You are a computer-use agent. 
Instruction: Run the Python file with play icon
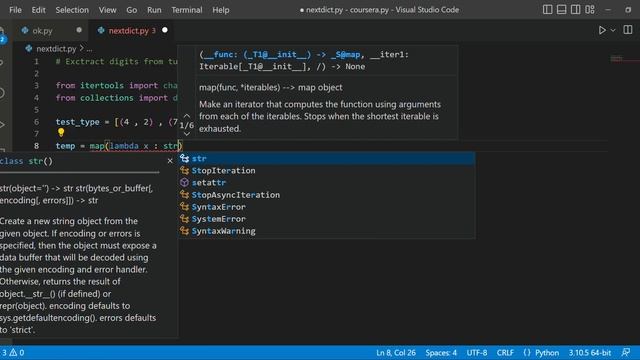(602, 30)
